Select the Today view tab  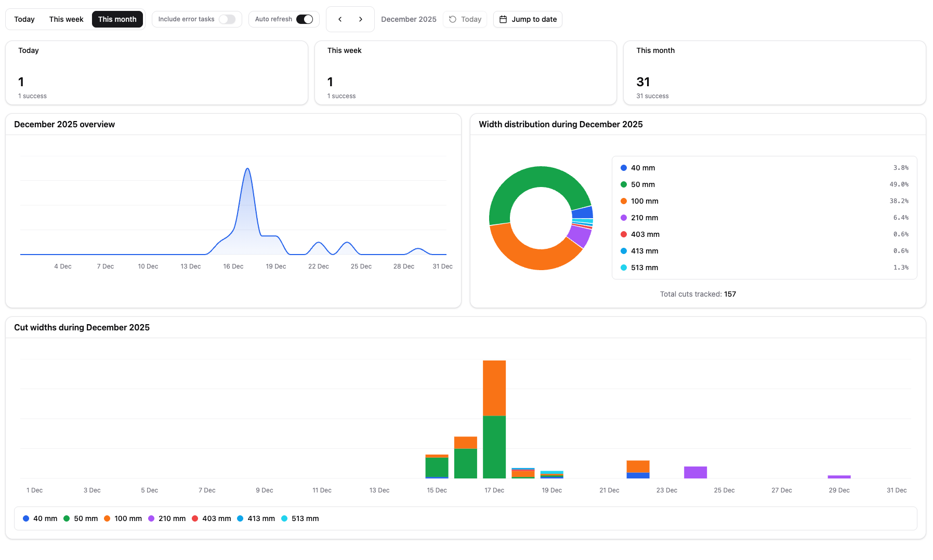point(24,19)
